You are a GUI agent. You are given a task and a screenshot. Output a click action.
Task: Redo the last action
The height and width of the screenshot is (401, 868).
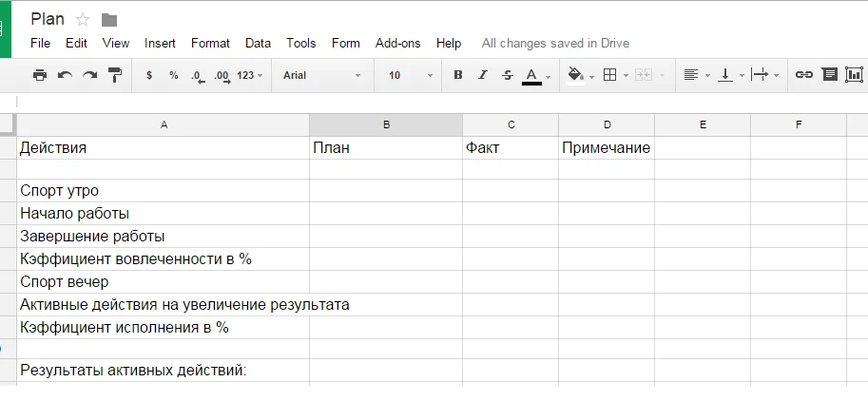pyautogui.click(x=89, y=75)
